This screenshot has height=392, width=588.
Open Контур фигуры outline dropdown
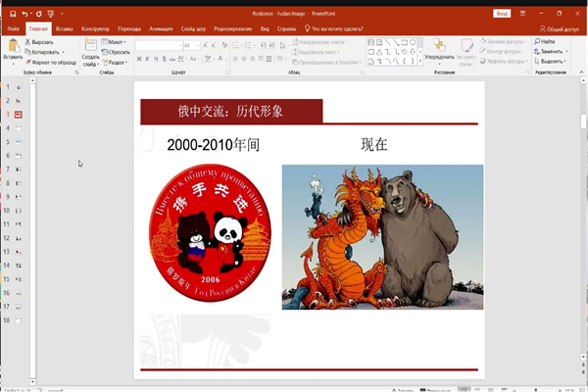coord(502,51)
